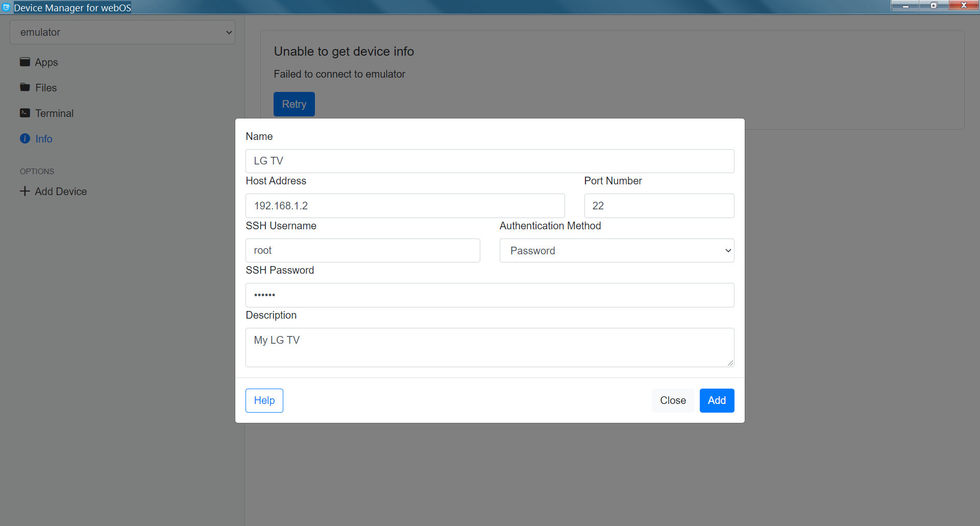Click the Apps icon in sidebar
The width and height of the screenshot is (980, 526).
(24, 62)
